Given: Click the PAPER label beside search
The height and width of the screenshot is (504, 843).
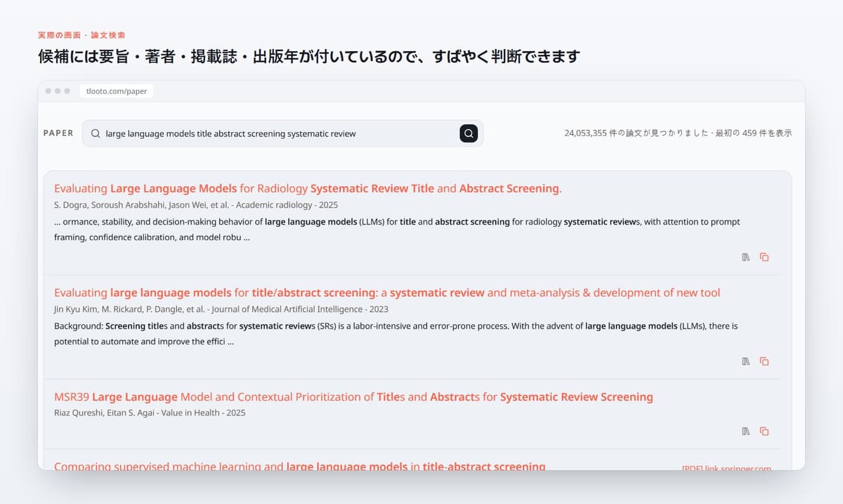Looking at the screenshot, I should 58,133.
